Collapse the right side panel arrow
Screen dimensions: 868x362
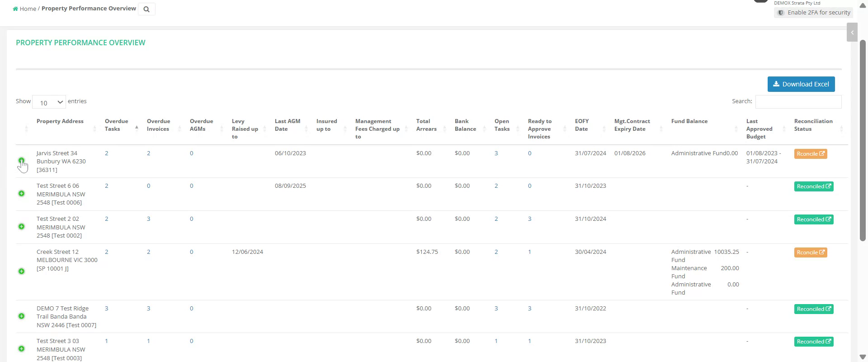852,33
